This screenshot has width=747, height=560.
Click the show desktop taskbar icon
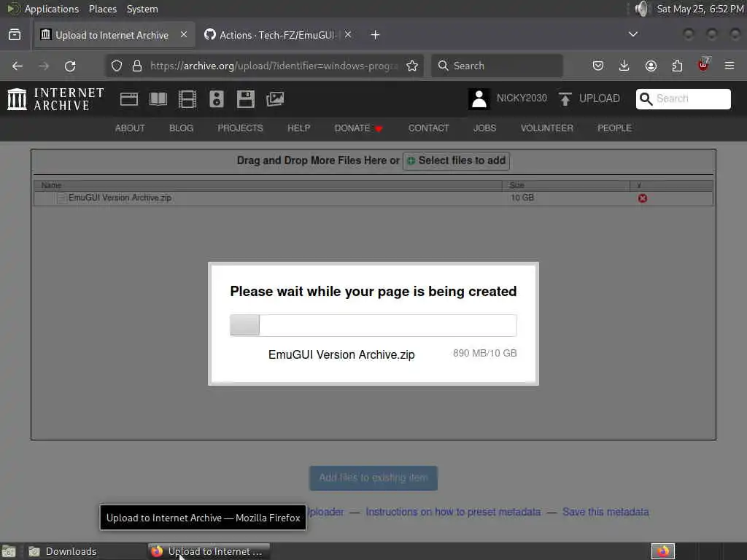tap(9, 551)
